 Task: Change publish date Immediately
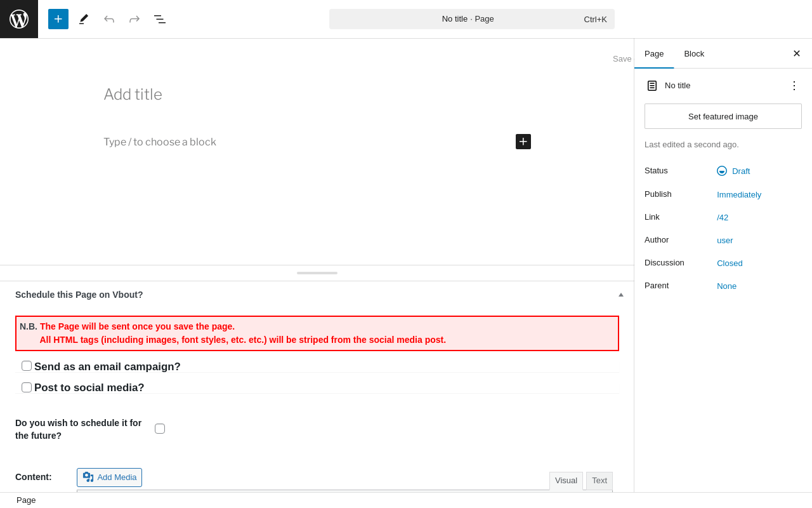[x=739, y=194]
